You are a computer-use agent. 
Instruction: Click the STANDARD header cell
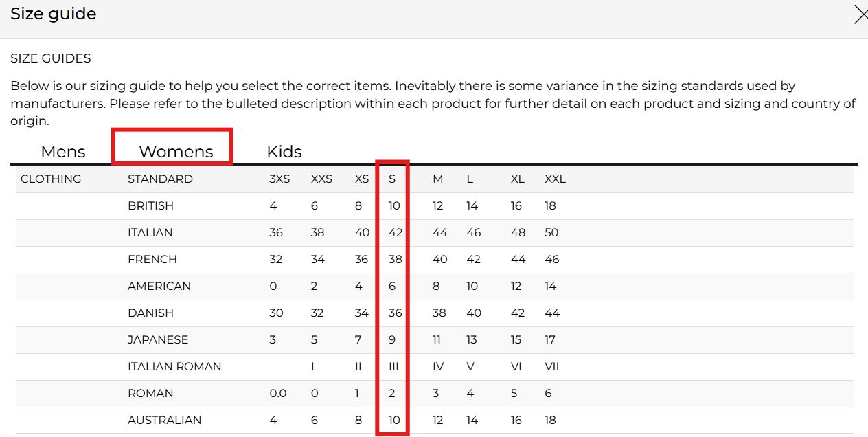click(x=160, y=179)
